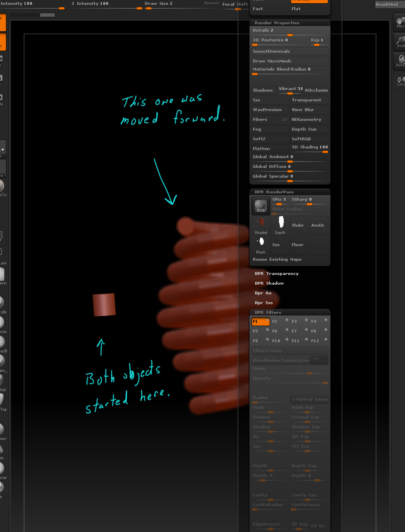Screen dimensions: 405x532
Task: Turn on the F4 filter dot
Action: pyautogui.click(x=326, y=320)
